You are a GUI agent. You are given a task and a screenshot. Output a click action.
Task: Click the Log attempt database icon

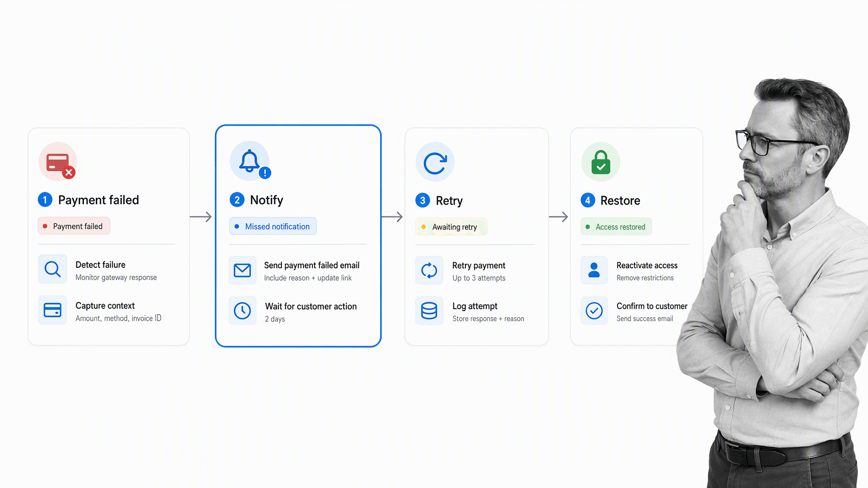click(x=429, y=311)
